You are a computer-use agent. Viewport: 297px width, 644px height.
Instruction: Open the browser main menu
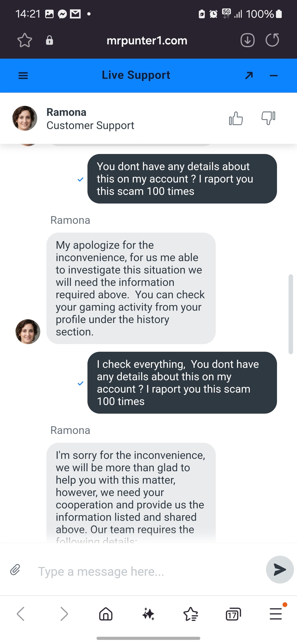(276, 614)
